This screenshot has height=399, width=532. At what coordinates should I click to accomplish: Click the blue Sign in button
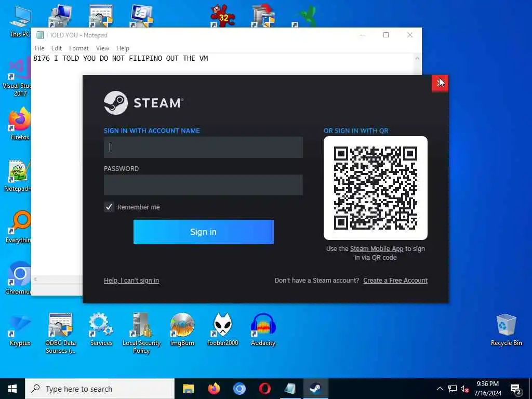[204, 232]
